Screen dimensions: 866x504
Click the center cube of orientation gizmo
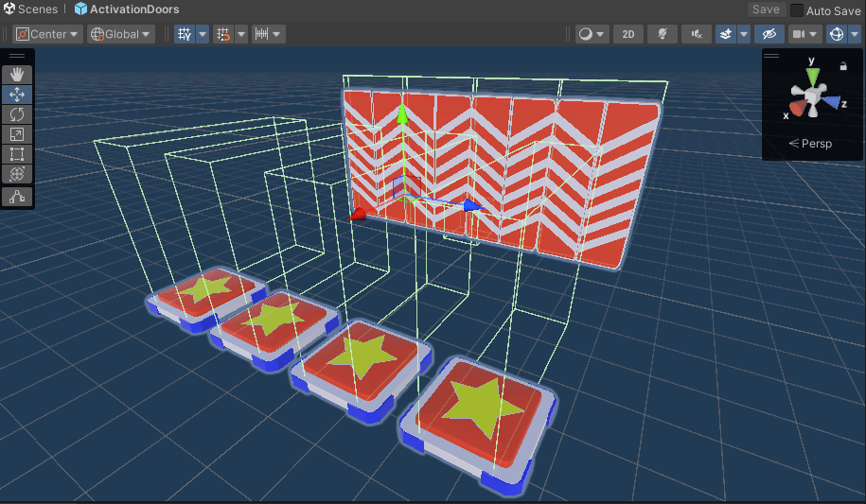pyautogui.click(x=812, y=97)
